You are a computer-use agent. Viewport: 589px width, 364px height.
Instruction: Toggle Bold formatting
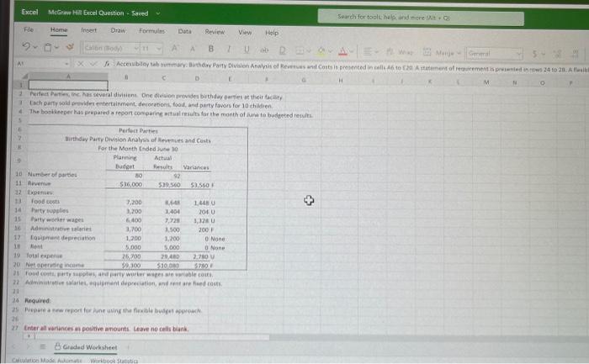click(210, 49)
